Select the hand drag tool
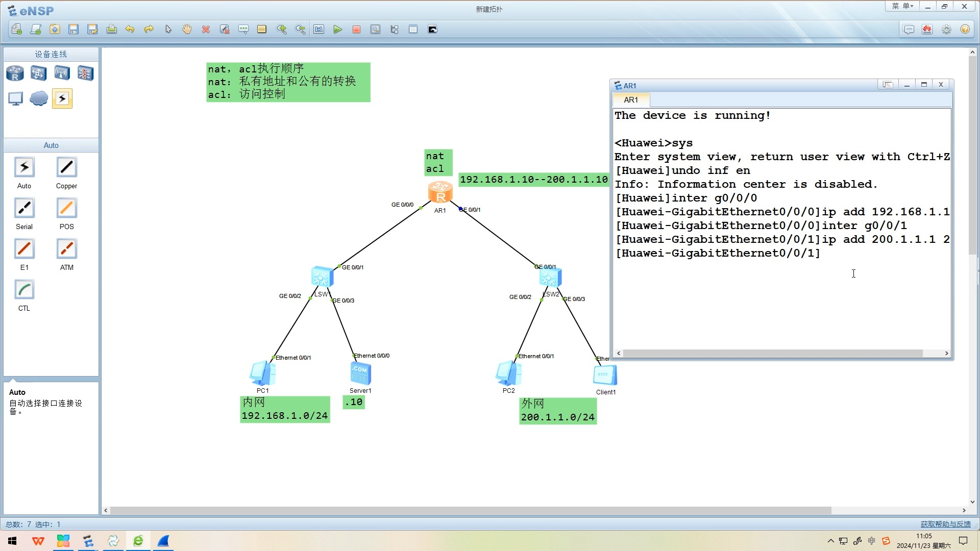The height and width of the screenshot is (551, 980). tap(187, 30)
